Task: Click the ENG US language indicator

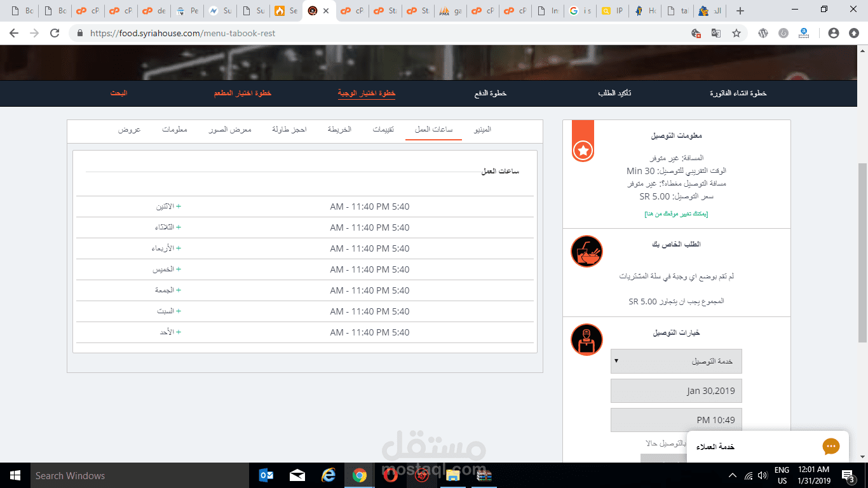Action: coord(782,475)
